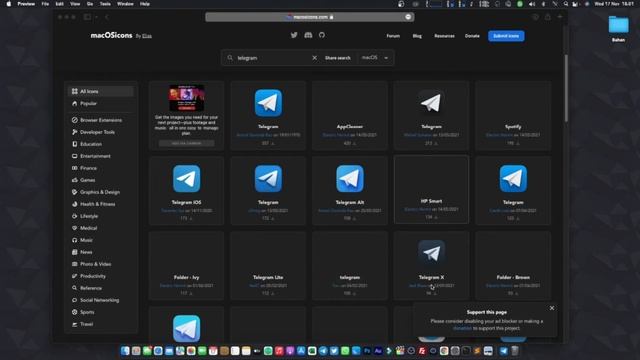The width and height of the screenshot is (640, 360).
Task: Open the HP Smart icon card
Action: coord(431,190)
